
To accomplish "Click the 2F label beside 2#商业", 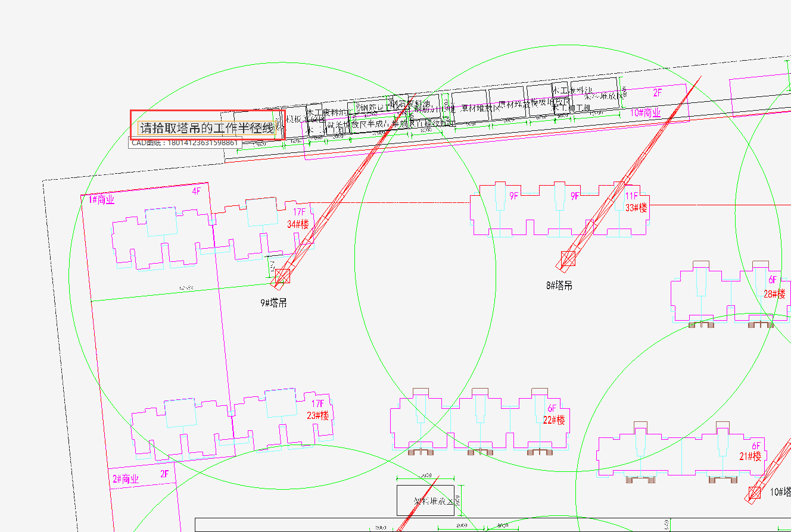I will (x=164, y=474).
